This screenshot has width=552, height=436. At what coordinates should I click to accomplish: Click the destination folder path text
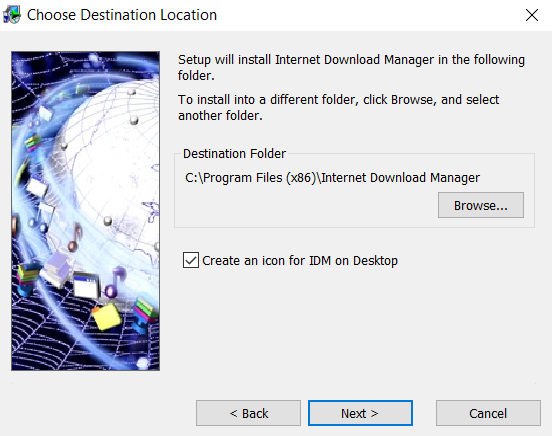[332, 178]
